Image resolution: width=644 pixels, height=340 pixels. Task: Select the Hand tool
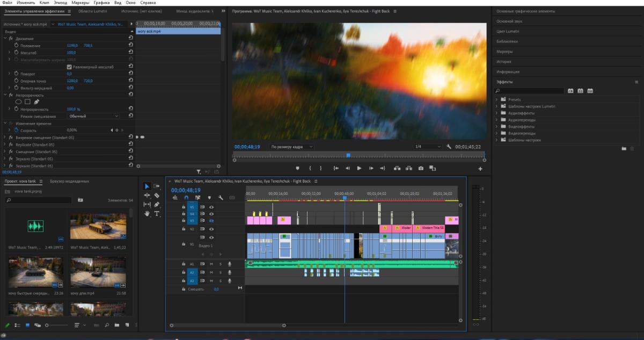pos(148,213)
